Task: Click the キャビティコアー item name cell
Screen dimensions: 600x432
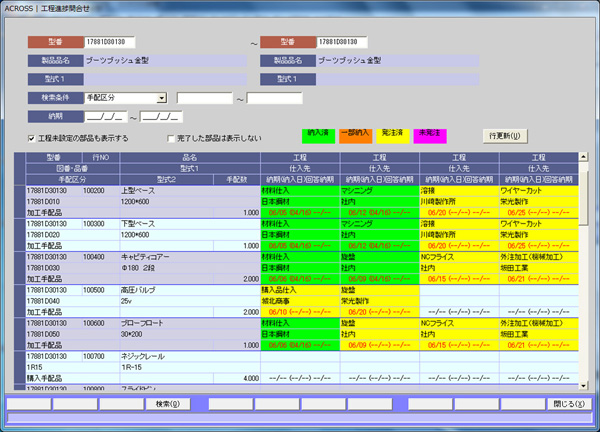Action: pyautogui.click(x=190, y=257)
